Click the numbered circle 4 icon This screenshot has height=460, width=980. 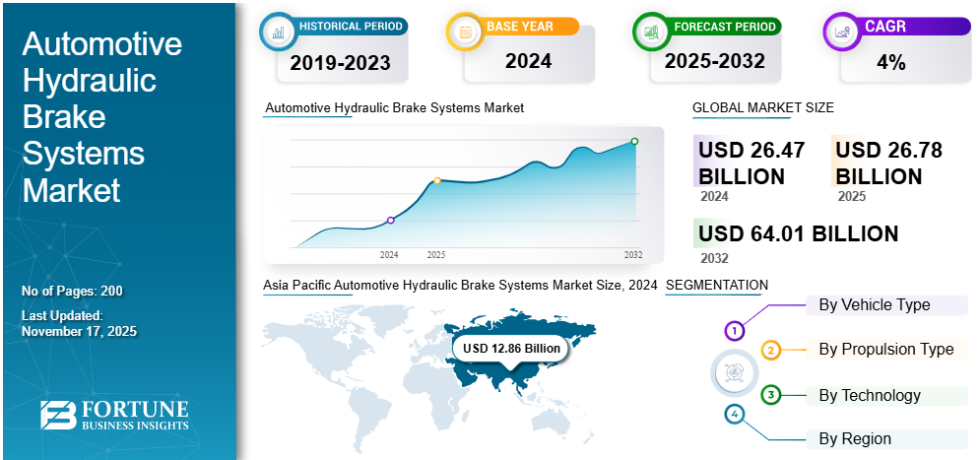tap(734, 415)
